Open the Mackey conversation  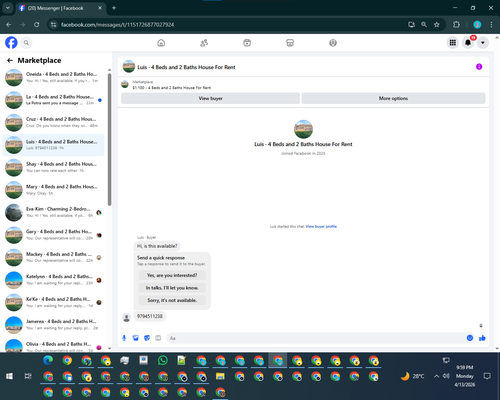click(x=53, y=257)
